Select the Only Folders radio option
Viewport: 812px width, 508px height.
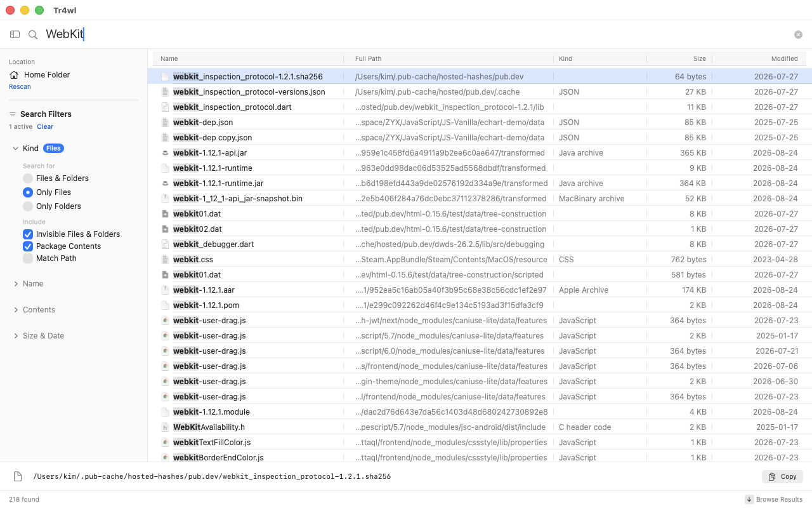(28, 206)
